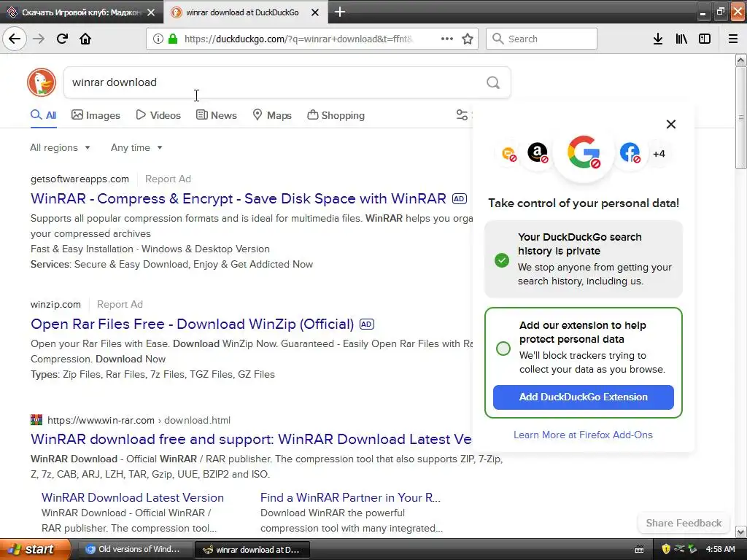Toggle the sidebar view icon

point(705,39)
